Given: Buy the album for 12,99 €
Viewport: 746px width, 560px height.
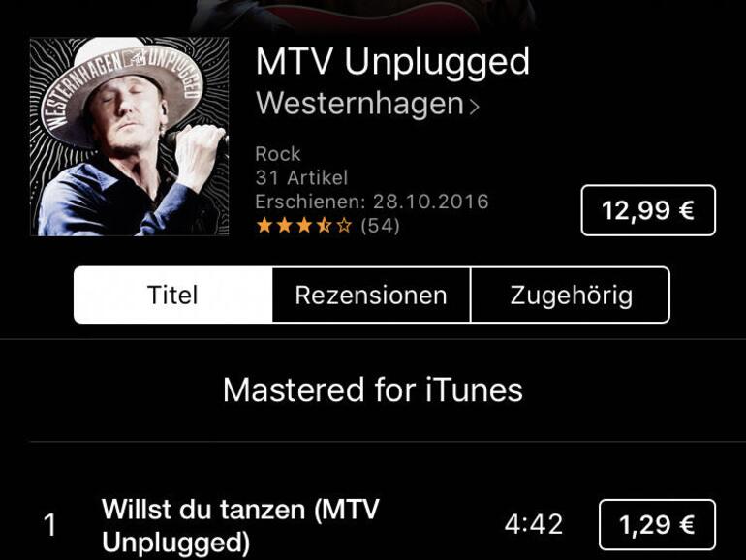Looking at the screenshot, I should point(648,210).
